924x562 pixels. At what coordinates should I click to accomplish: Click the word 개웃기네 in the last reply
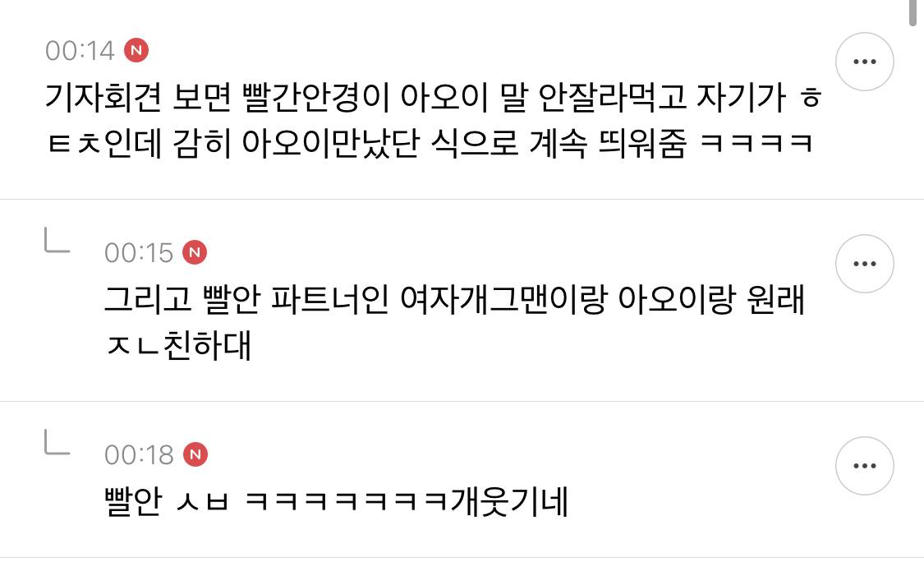pos(509,502)
